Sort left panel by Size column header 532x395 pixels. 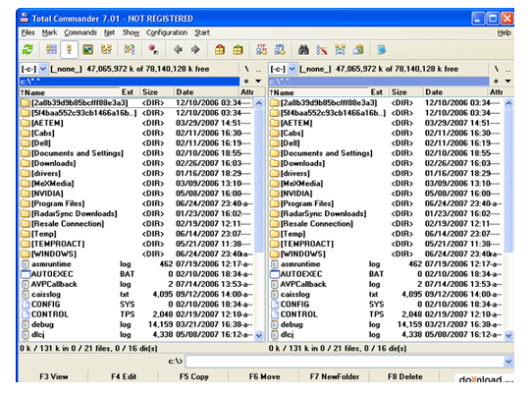pos(156,92)
